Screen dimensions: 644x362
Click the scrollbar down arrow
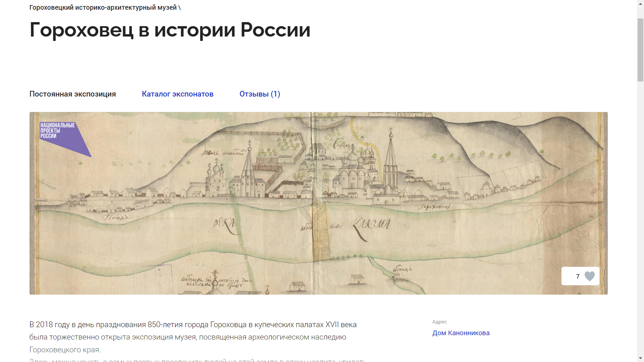click(640, 358)
